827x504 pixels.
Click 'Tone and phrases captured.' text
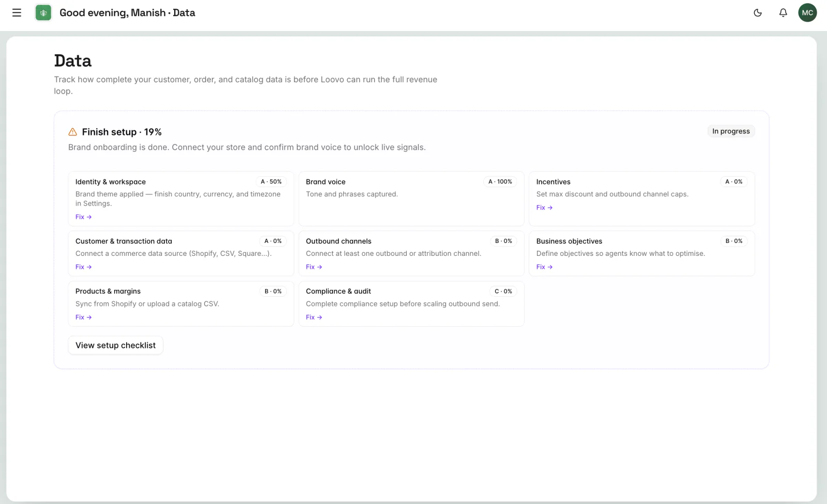352,194
